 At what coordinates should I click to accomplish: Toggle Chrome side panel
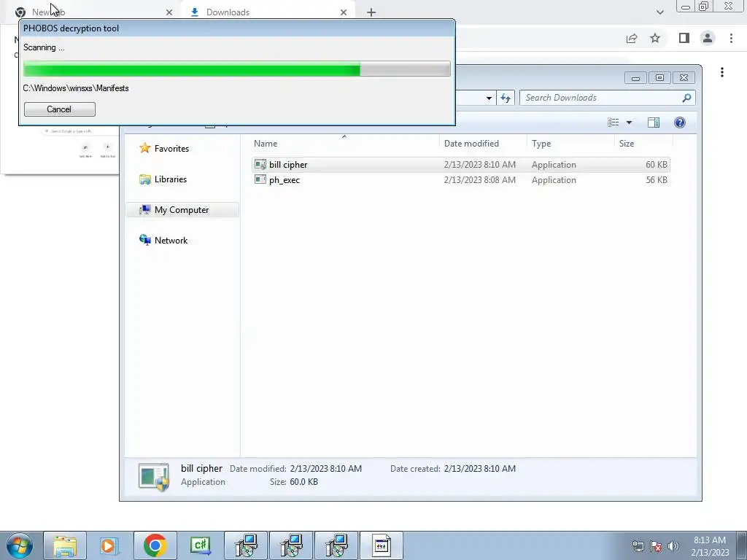click(684, 38)
